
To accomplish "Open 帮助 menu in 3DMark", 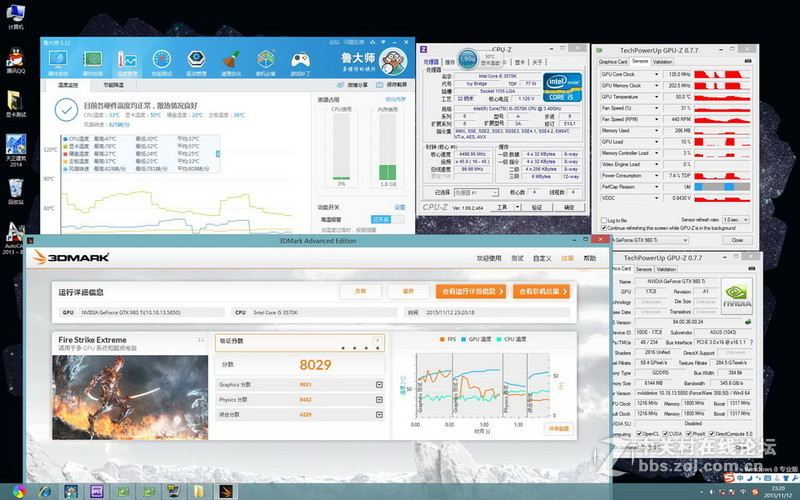I will pyautogui.click(x=590, y=259).
